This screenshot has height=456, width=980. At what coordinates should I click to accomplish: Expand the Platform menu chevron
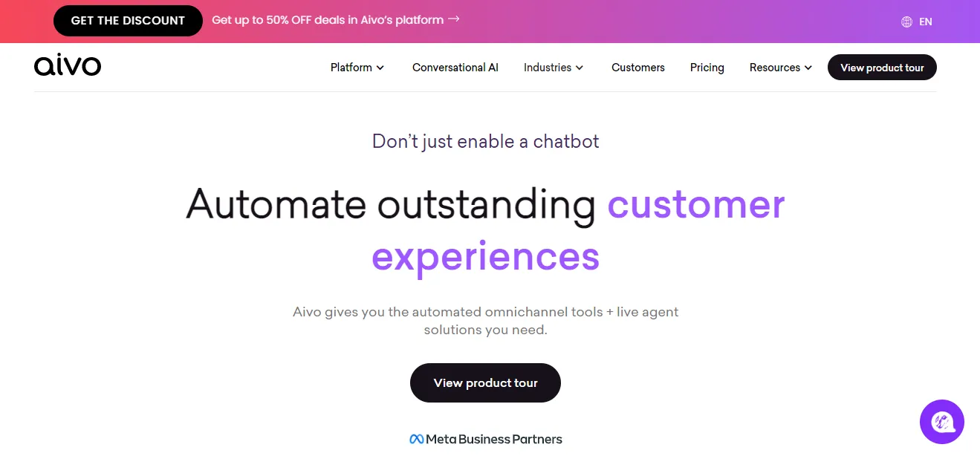tap(380, 68)
